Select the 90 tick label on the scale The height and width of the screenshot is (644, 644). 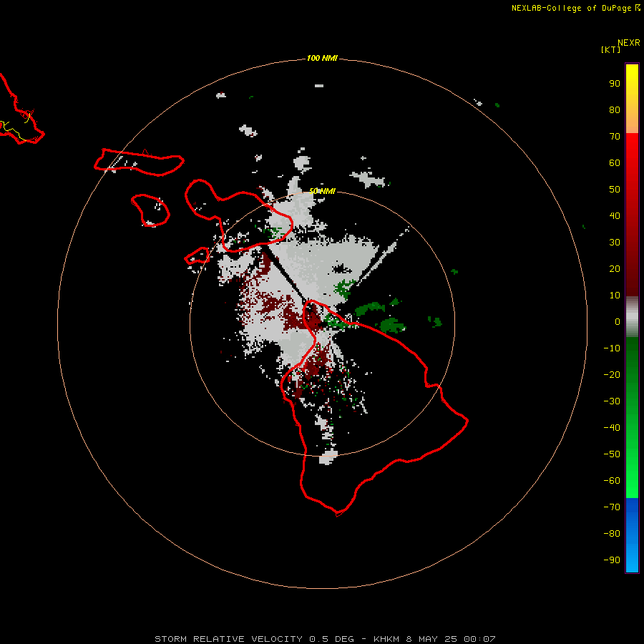[x=615, y=84]
